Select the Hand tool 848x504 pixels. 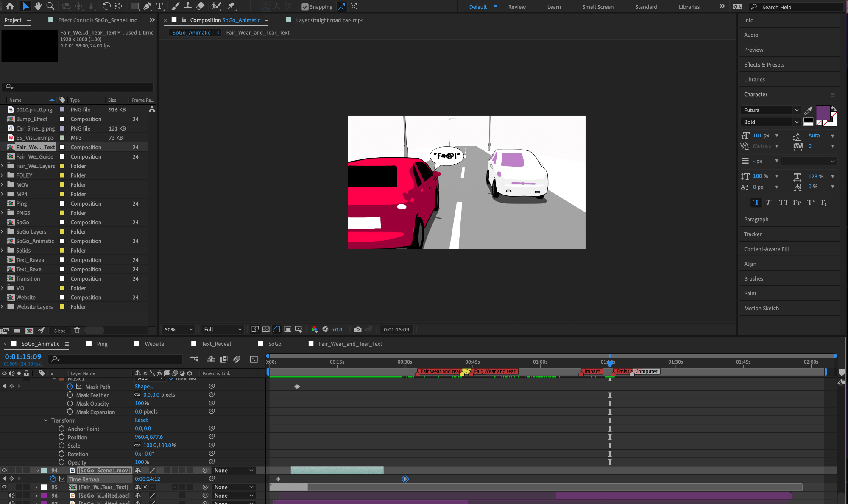(x=38, y=6)
